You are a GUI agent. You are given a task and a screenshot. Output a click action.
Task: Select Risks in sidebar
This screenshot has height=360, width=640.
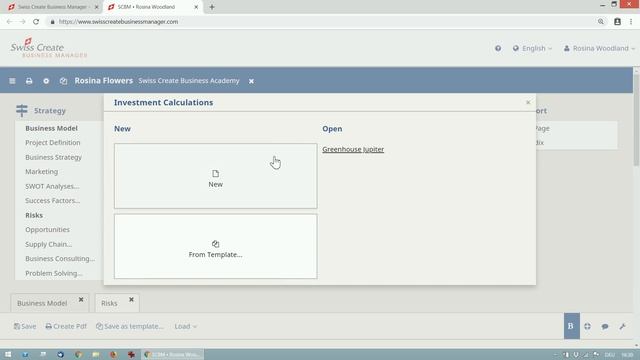tap(34, 215)
